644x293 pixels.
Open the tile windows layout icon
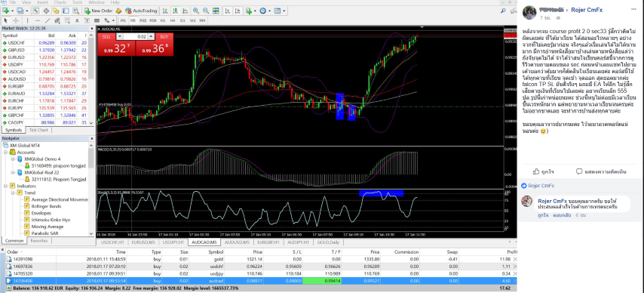(216, 11)
